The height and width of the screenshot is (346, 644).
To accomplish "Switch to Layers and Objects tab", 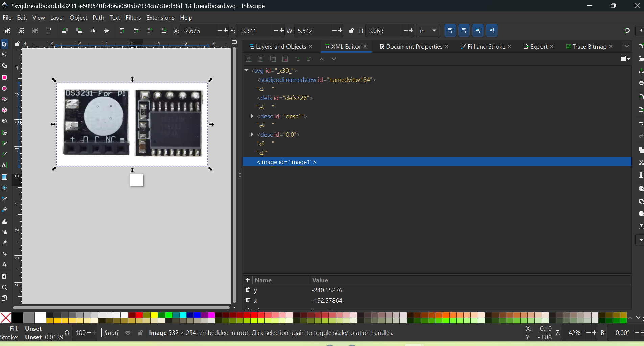I will (x=278, y=46).
